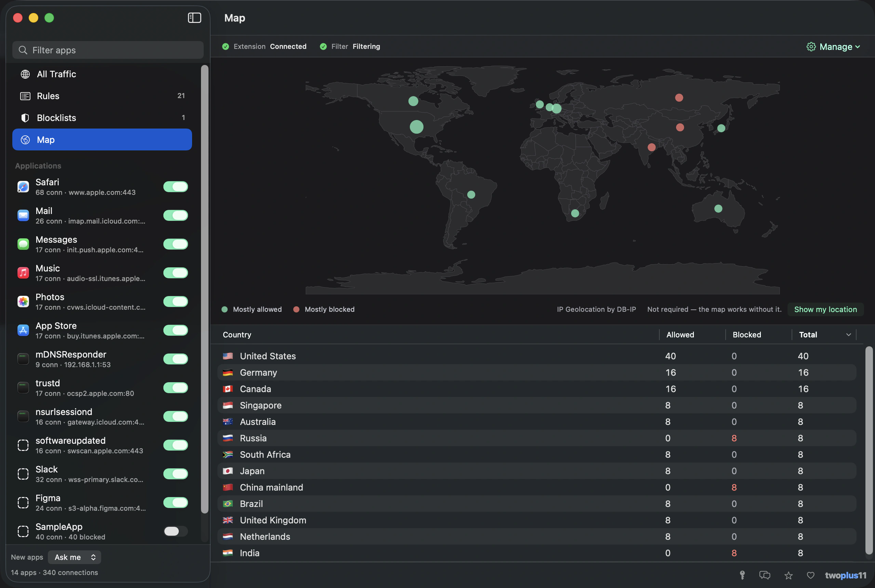Click the Music app icon

pyautogui.click(x=23, y=272)
